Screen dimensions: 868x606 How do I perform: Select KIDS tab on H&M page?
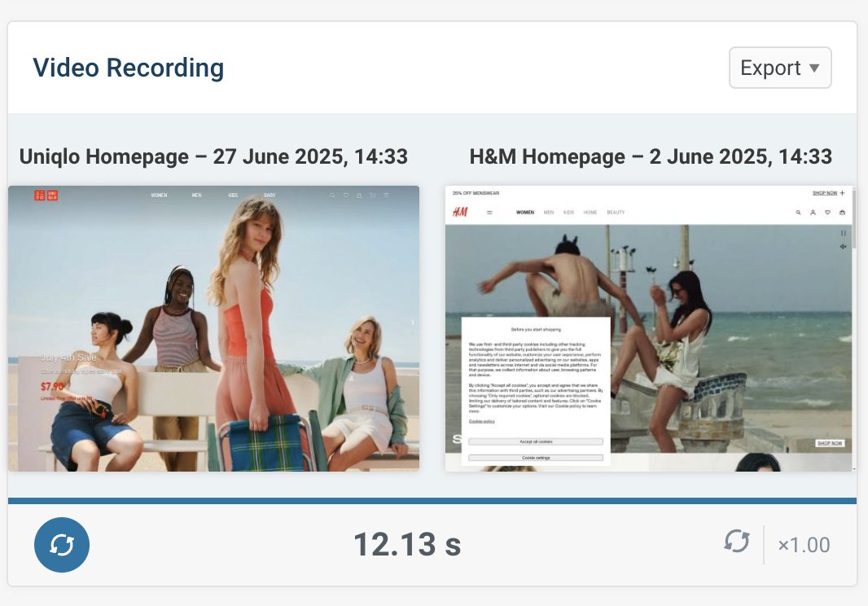click(x=568, y=212)
